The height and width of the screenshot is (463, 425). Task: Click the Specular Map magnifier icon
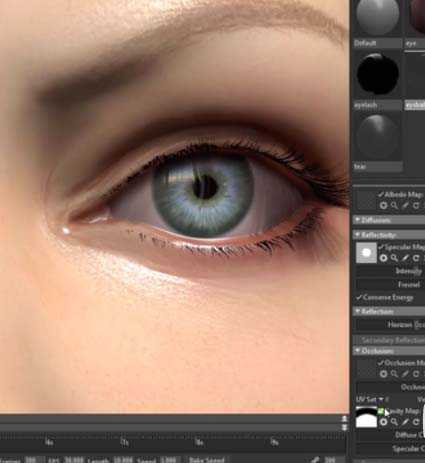pyautogui.click(x=394, y=258)
